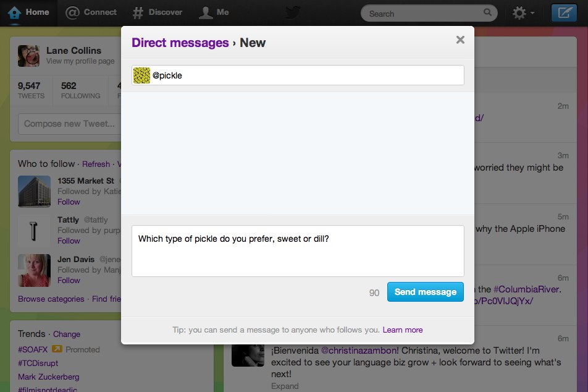Screen dimensions: 588x392
Task: Close the Direct messages dialog
Action: 460,40
